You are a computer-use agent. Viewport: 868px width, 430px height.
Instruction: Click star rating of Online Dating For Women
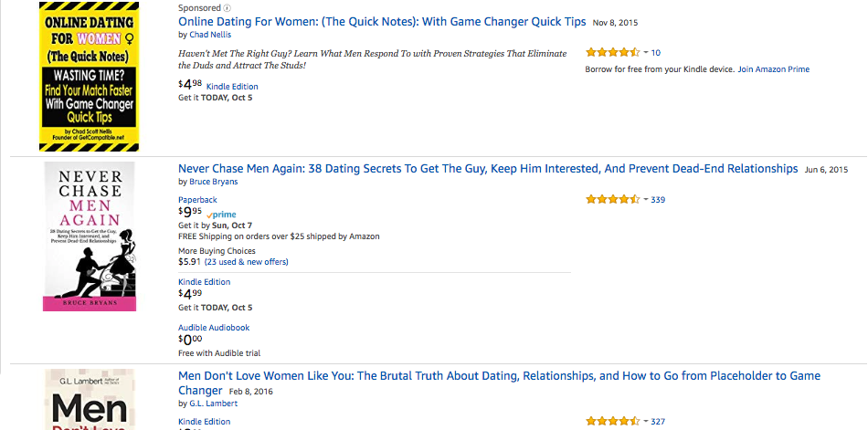pyautogui.click(x=612, y=53)
